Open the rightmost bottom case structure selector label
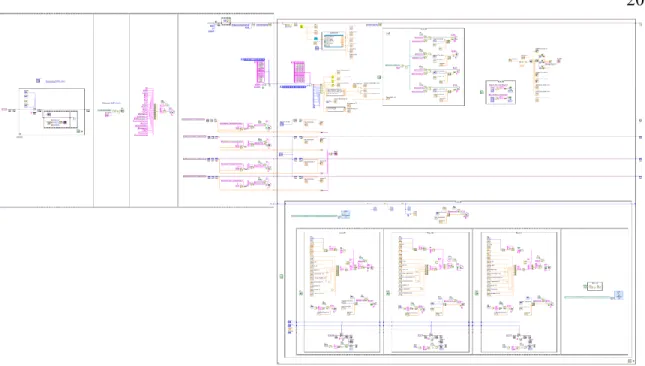This screenshot has width=645, height=366. click(x=519, y=233)
